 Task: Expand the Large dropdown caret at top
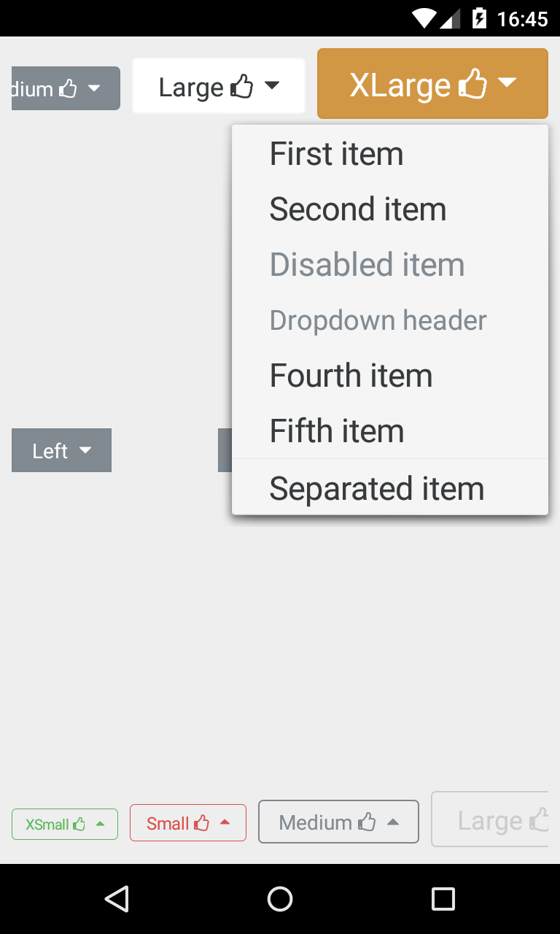pos(271,85)
